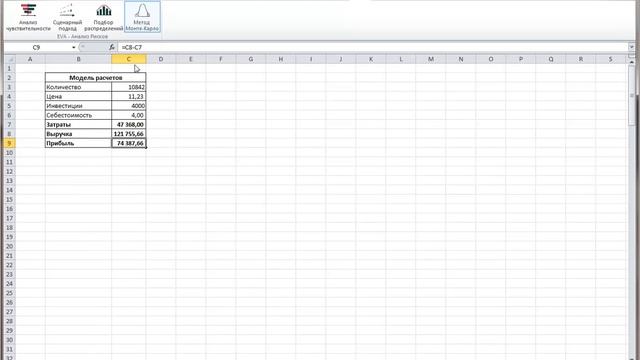Select column K header
Viewport: 640px width, 360px height.
[371, 59]
